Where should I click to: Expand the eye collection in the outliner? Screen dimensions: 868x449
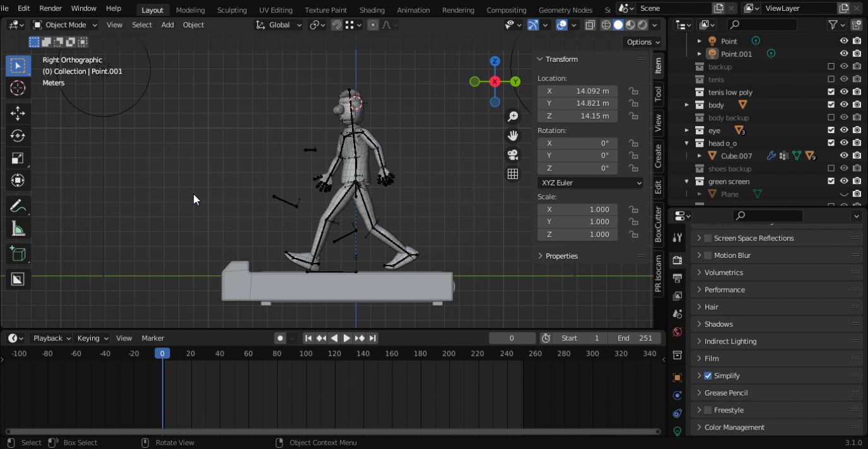tap(687, 131)
